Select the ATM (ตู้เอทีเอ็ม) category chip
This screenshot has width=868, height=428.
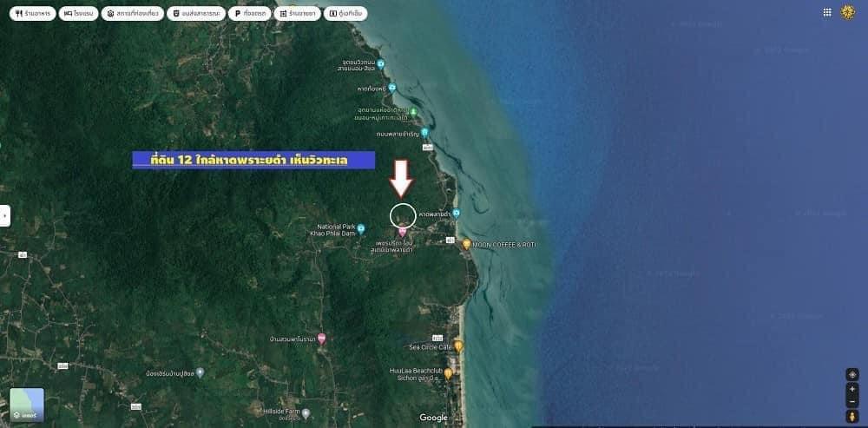click(345, 13)
